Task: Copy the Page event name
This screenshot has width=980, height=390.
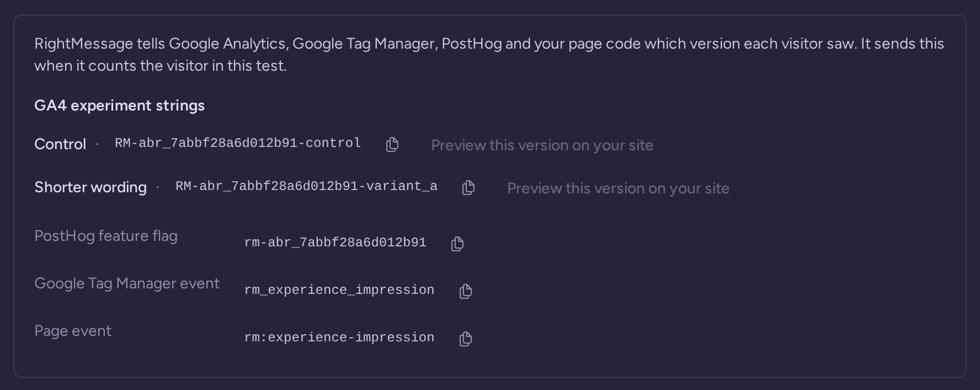Action: pos(466,339)
